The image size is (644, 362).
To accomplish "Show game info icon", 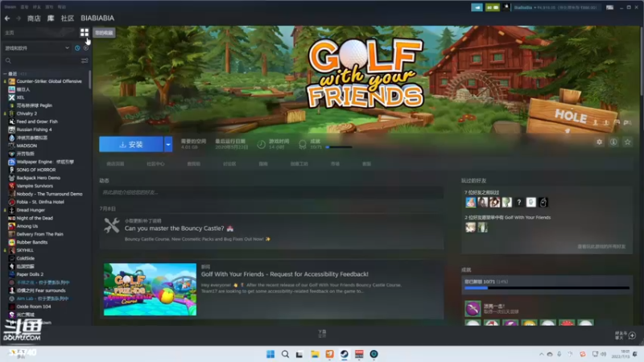I will tap(613, 142).
